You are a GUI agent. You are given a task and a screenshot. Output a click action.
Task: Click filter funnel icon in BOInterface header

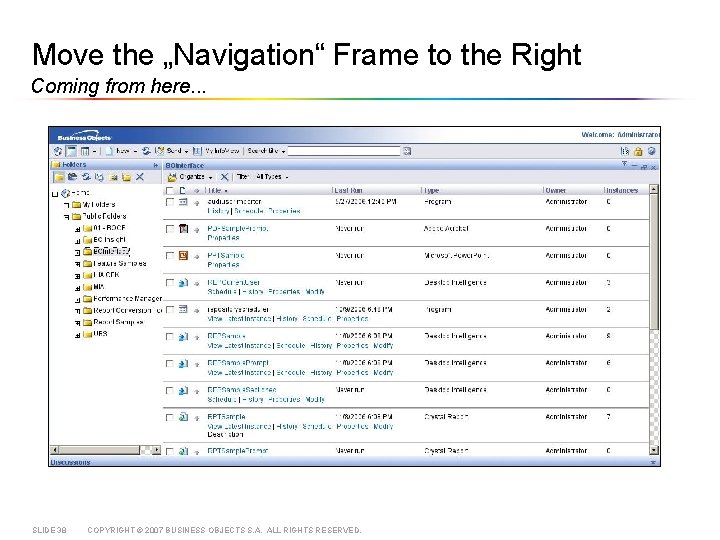(x=624, y=164)
